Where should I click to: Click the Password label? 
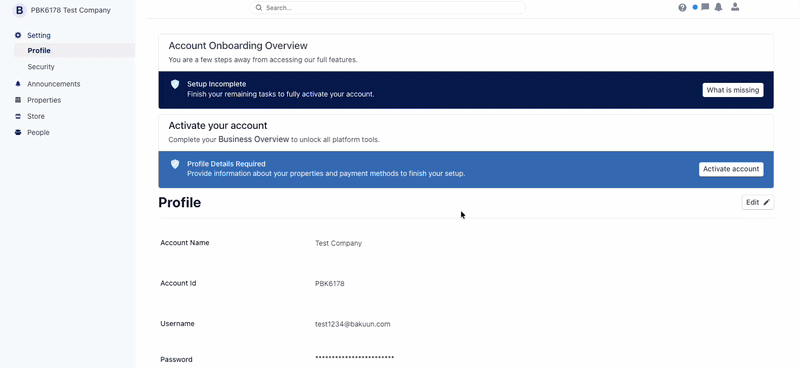[176, 359]
